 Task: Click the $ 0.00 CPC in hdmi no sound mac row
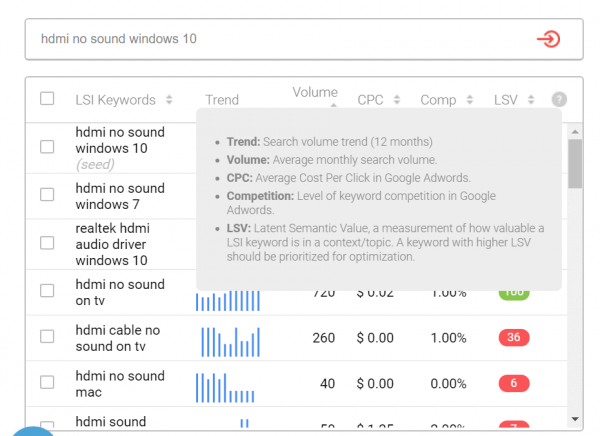[375, 384]
